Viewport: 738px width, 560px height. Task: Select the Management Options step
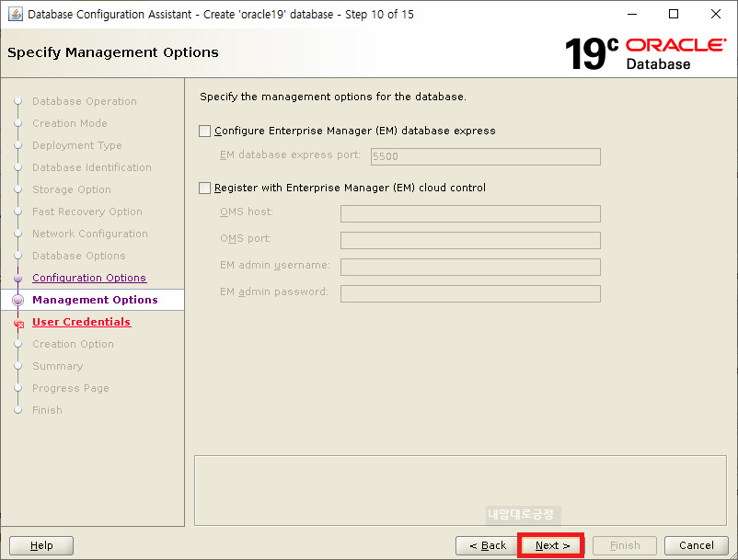(x=95, y=300)
